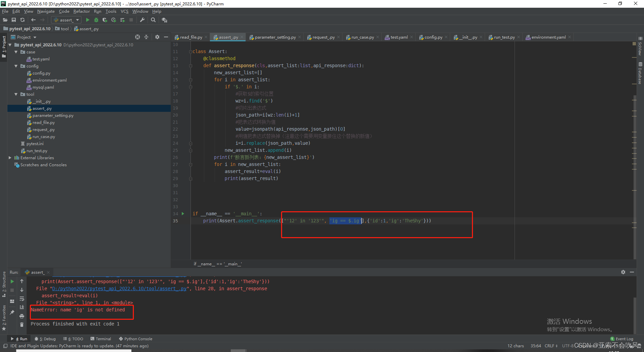Open the 6: TODO tool window
This screenshot has height=352, width=644.
(73, 339)
